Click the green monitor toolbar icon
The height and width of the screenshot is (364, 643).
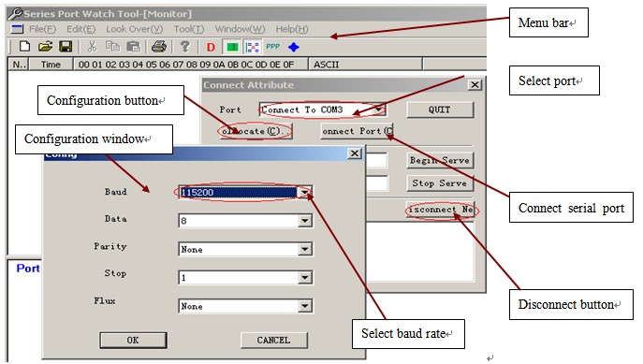pos(232,47)
